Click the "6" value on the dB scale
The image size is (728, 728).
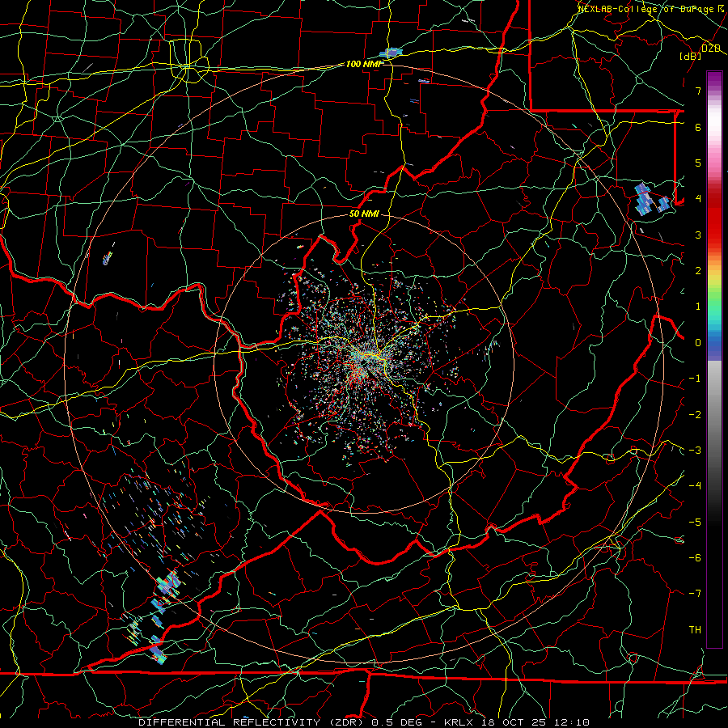point(698,127)
